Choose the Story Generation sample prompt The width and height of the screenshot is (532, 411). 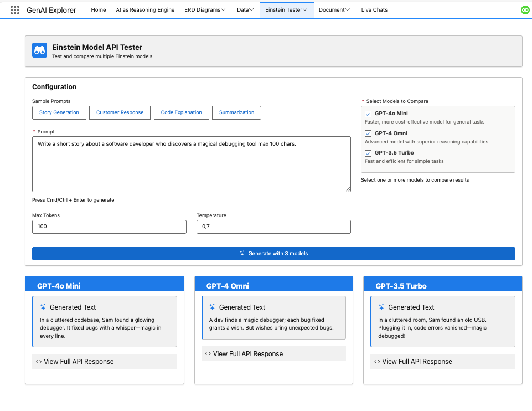point(59,112)
